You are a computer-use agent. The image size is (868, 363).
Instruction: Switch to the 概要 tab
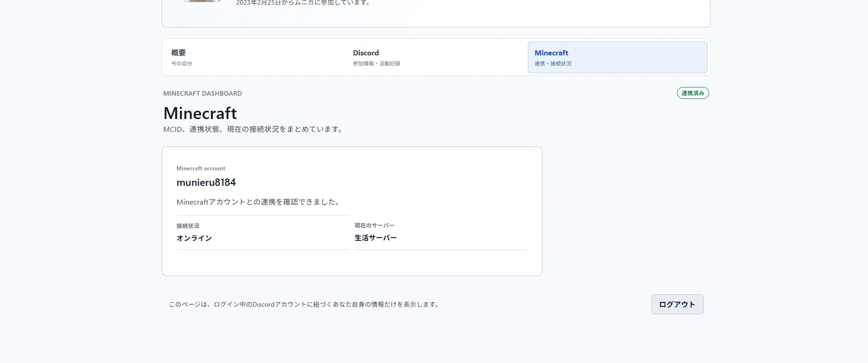point(255,57)
